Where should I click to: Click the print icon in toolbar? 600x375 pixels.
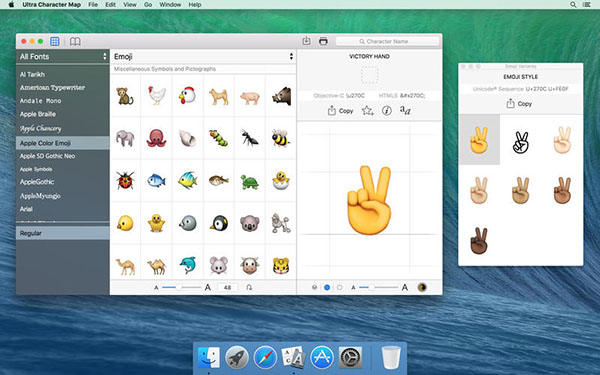click(x=323, y=41)
